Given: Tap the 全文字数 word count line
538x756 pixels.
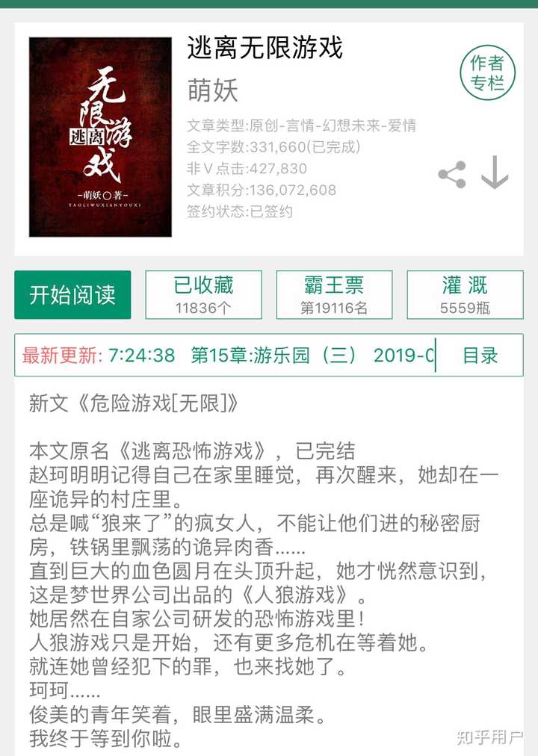Looking at the screenshot, I should point(273,147).
